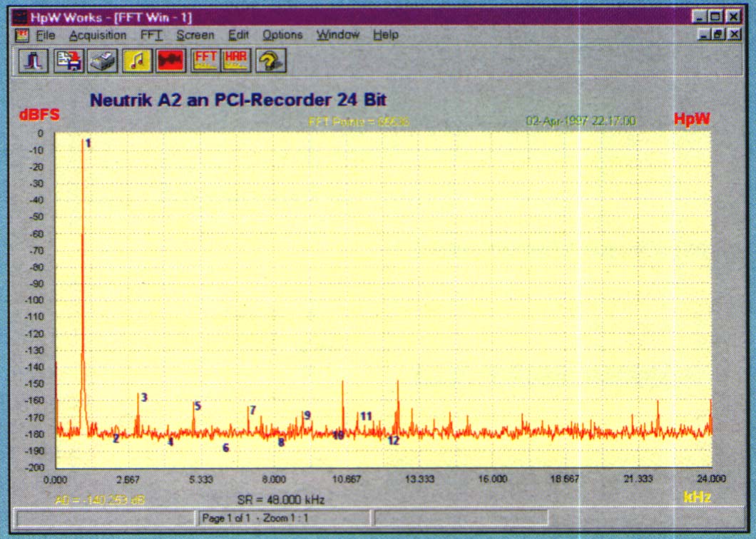Viewport: 756px width, 539px height.
Task: Open the Acquisition menu
Action: [x=98, y=35]
